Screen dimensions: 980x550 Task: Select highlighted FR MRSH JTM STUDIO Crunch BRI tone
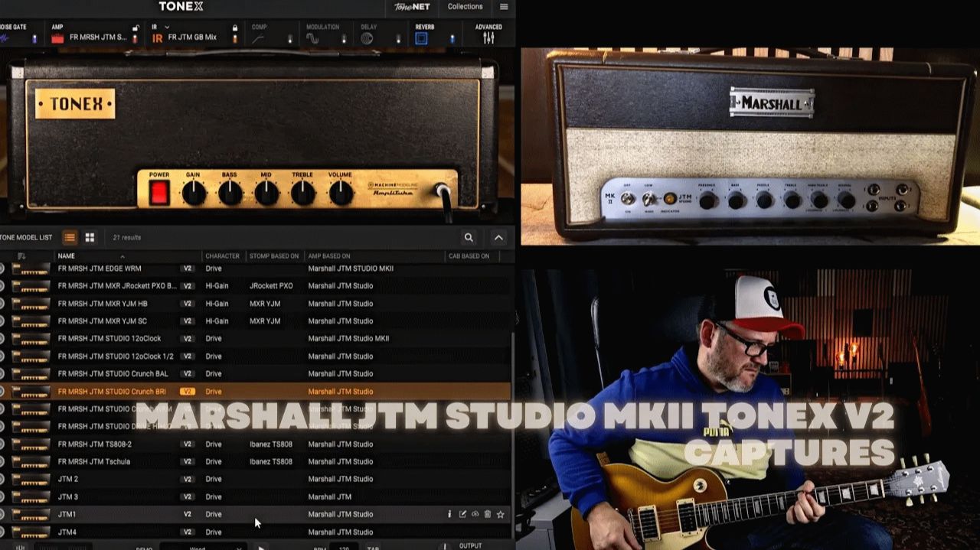click(255, 392)
